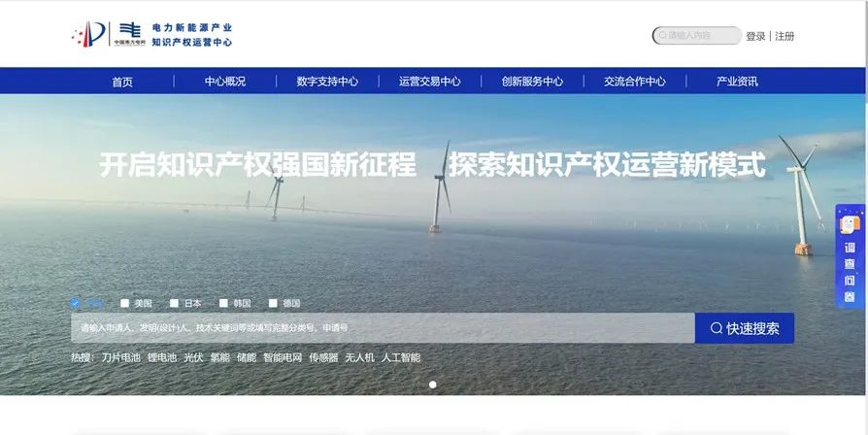This screenshot has height=435, width=868.
Task: Expand the 创新服务中心 menu
Action: 532,82
